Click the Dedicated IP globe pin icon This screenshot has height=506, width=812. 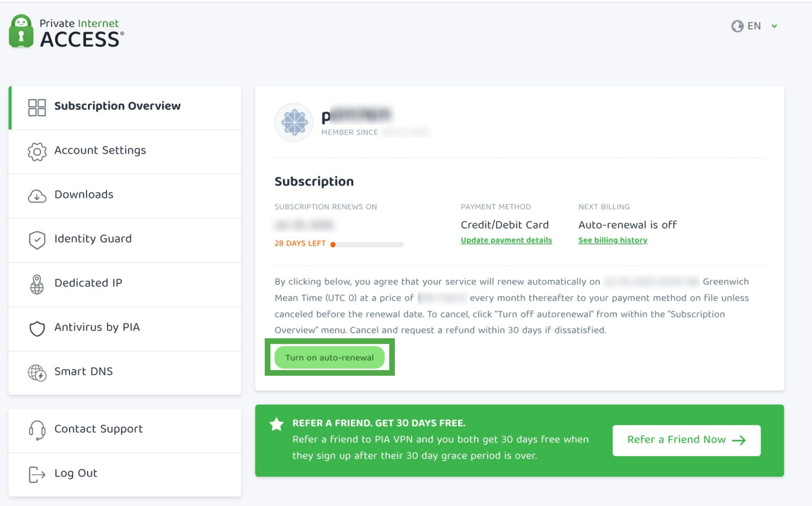pyautogui.click(x=37, y=284)
